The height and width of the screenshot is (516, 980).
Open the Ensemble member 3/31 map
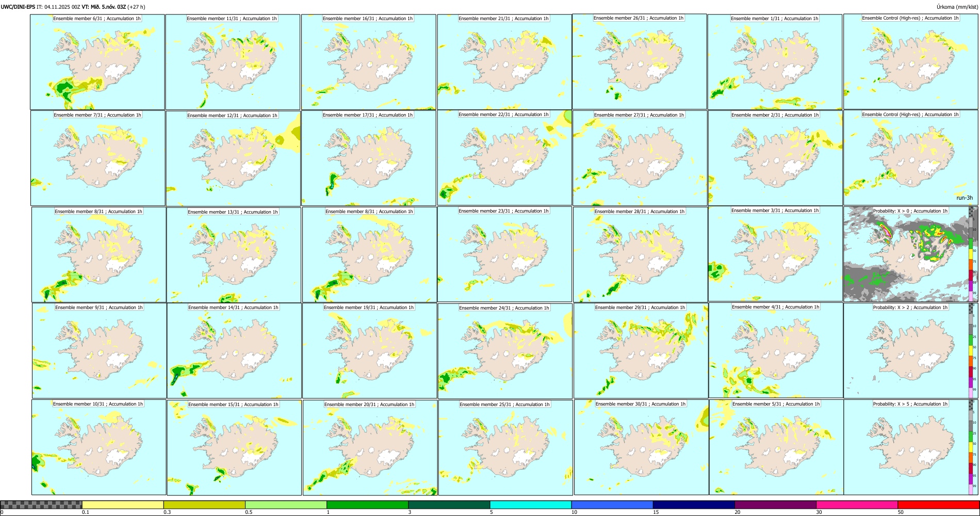775,254
